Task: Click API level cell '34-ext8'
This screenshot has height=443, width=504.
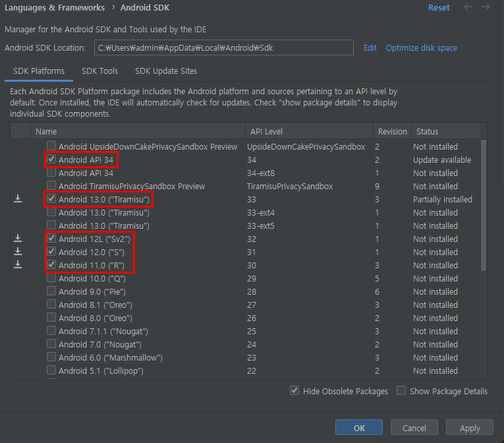Action: 261,173
